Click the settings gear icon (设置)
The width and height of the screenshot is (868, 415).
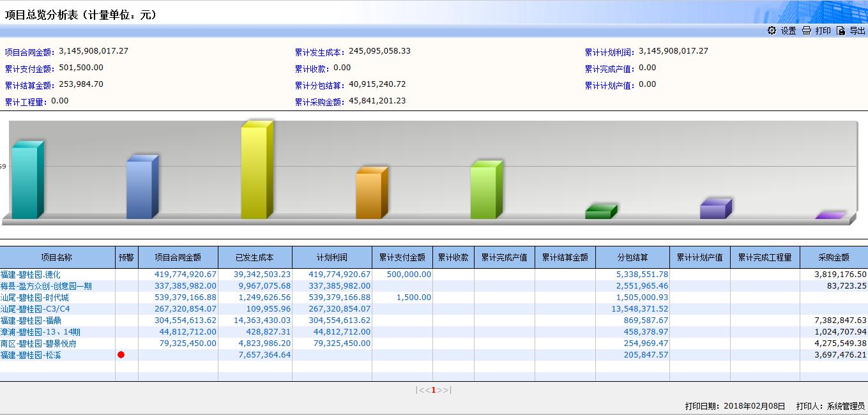(772, 31)
